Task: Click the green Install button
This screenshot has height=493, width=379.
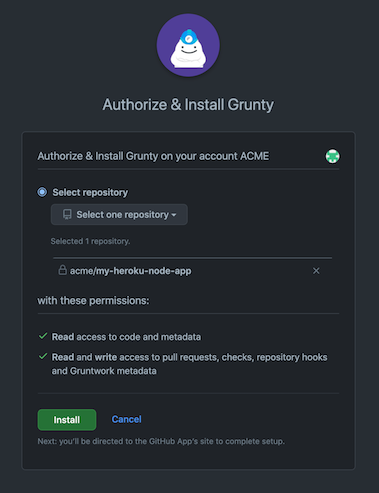Action: coord(67,420)
